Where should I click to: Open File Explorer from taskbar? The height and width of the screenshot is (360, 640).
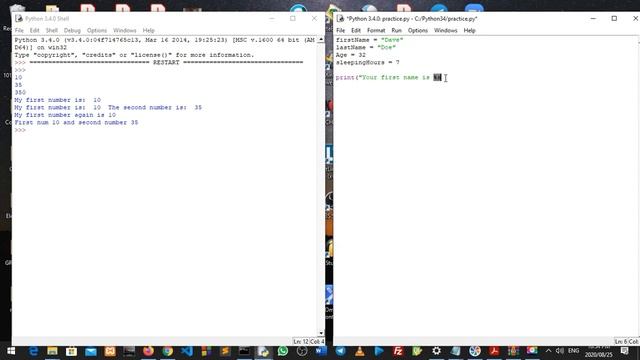point(52,351)
